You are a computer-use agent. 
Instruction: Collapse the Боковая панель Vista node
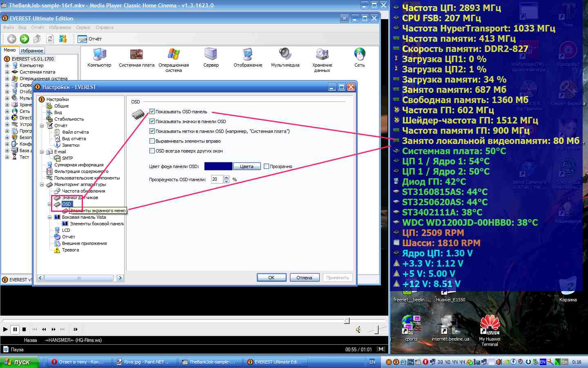pyautogui.click(x=49, y=217)
